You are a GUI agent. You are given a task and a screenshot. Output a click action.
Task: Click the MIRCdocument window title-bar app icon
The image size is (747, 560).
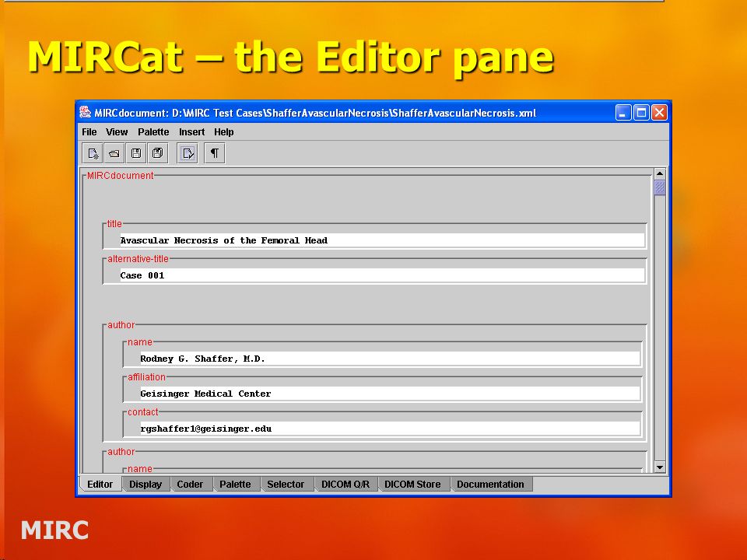click(86, 113)
